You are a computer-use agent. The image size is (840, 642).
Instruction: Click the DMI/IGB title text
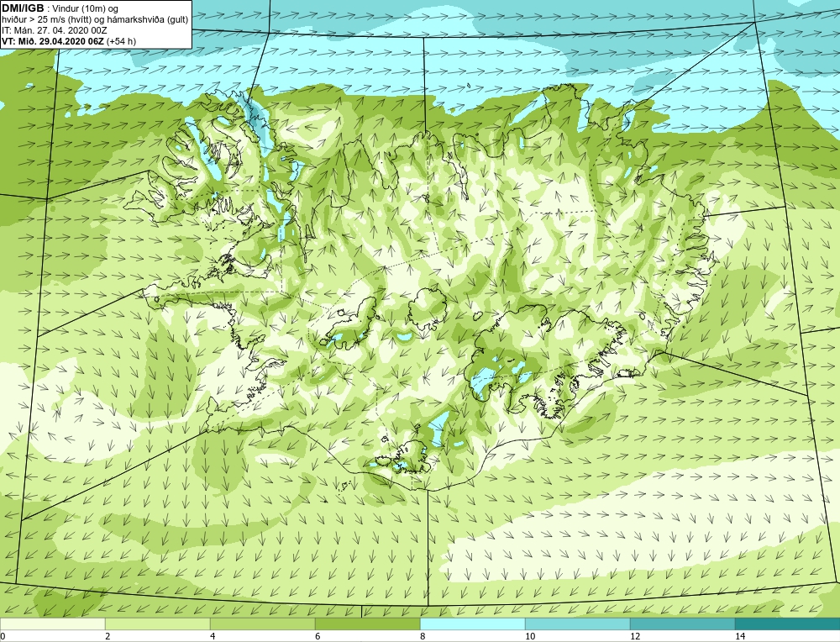click(23, 8)
